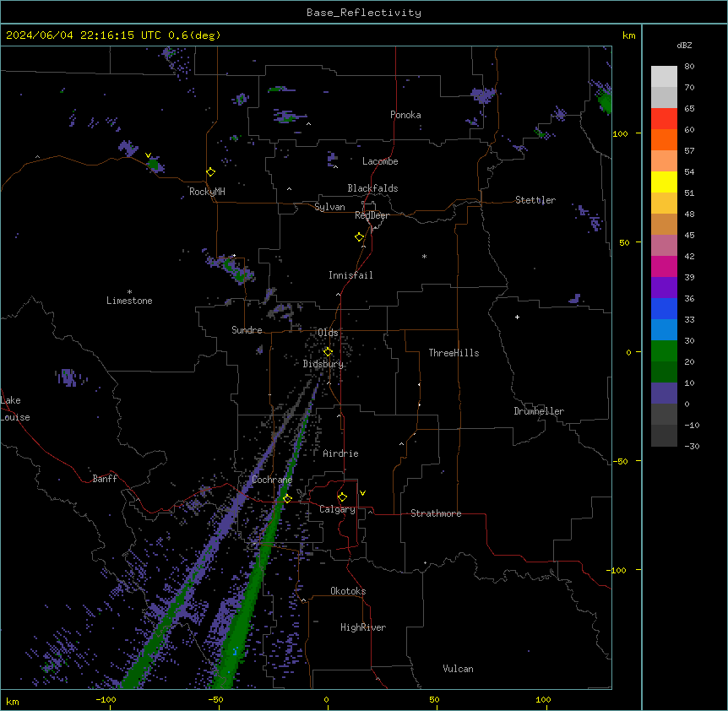The image size is (728, 711).
Task: Click the ThreeHills town label
Action: coord(454,353)
